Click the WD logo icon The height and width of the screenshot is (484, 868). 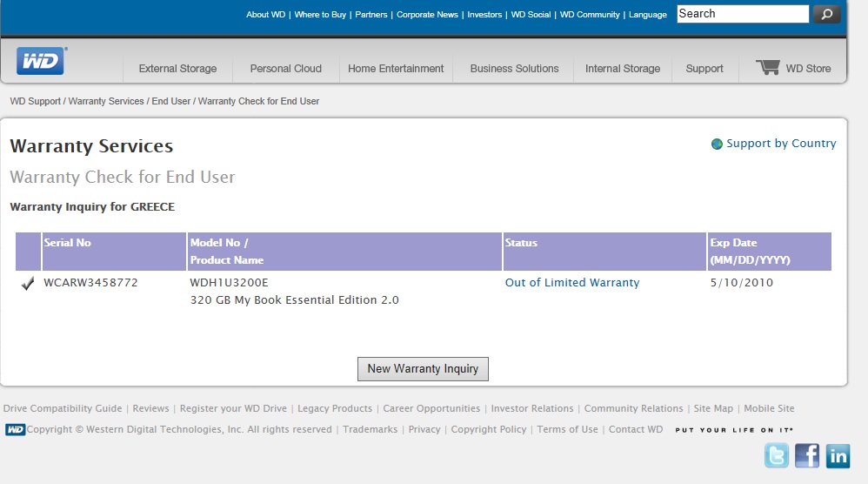pyautogui.click(x=41, y=61)
